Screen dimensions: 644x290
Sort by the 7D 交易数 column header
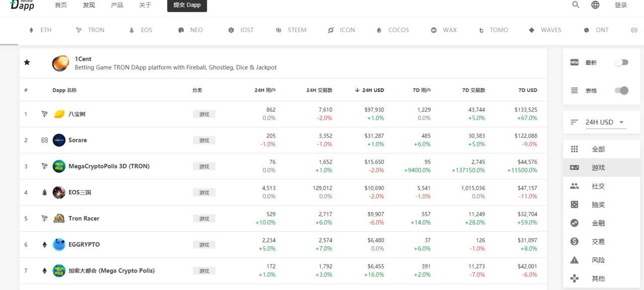click(x=473, y=90)
